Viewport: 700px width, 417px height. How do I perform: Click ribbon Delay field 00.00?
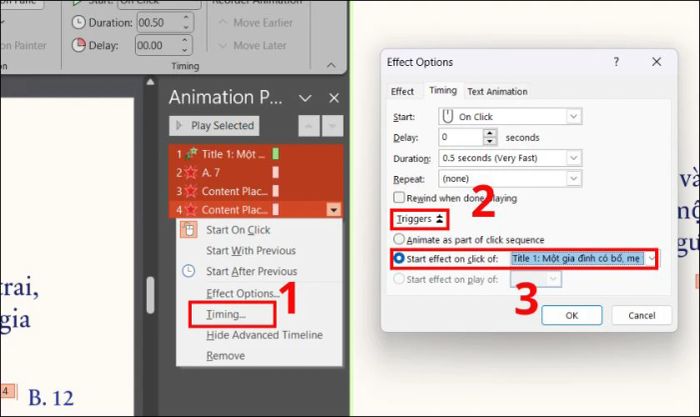[158, 45]
